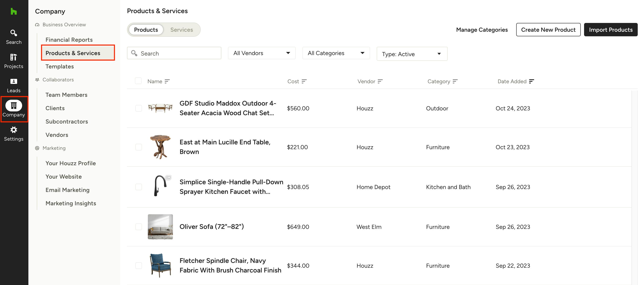The height and width of the screenshot is (285, 644).
Task: Open Your Houzz Profile in sidebar
Action: 71,163
